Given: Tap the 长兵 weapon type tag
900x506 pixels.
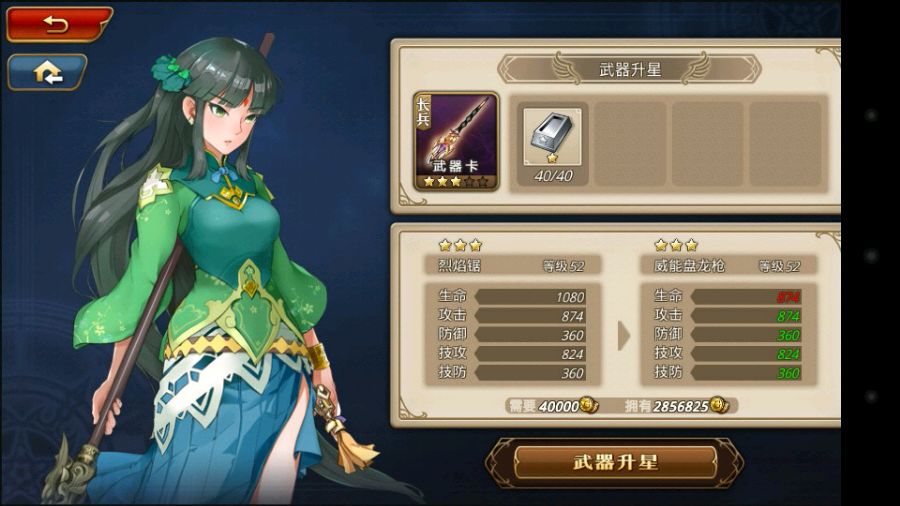Looking at the screenshot, I should coord(423,112).
